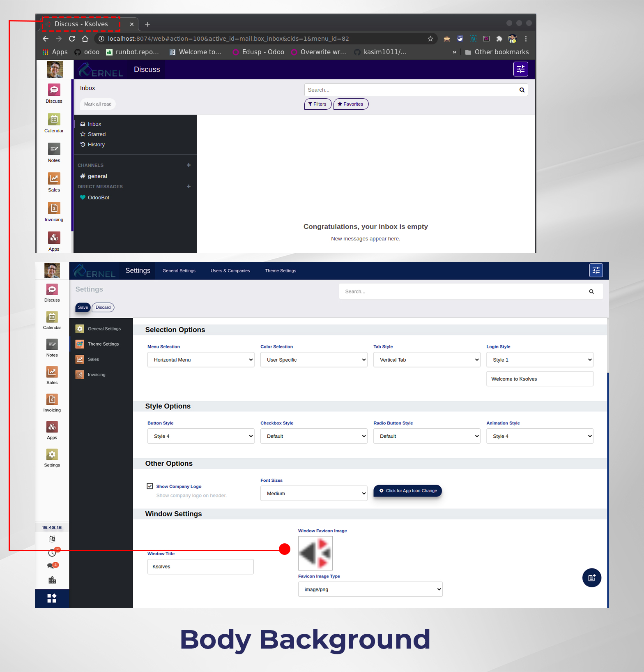Click the Save button
This screenshot has width=644, height=672.
[83, 307]
